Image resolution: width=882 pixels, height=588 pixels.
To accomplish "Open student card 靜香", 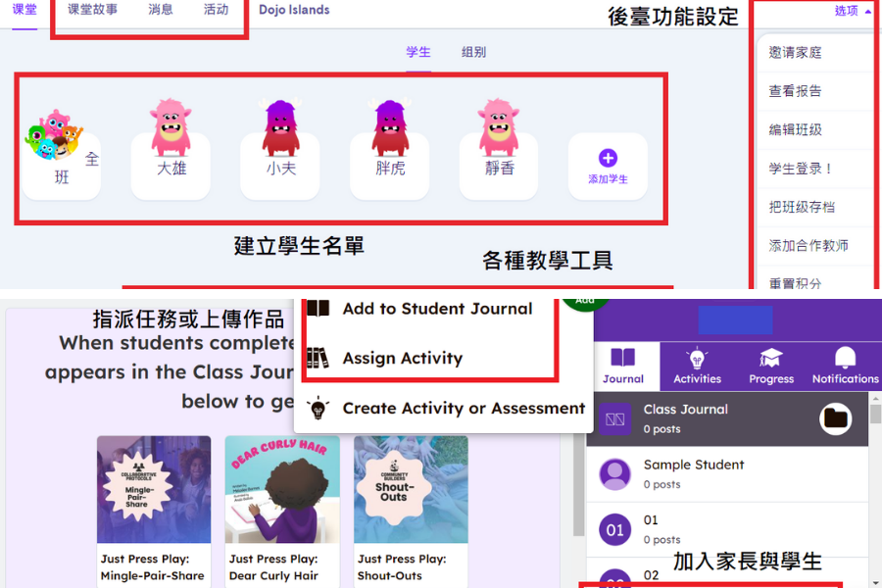I will coord(499,166).
